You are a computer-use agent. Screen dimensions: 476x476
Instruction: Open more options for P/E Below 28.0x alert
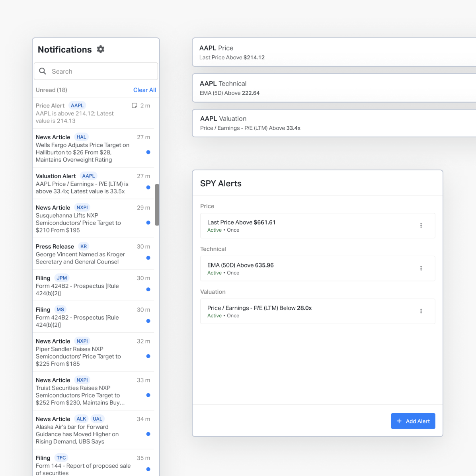(x=421, y=311)
